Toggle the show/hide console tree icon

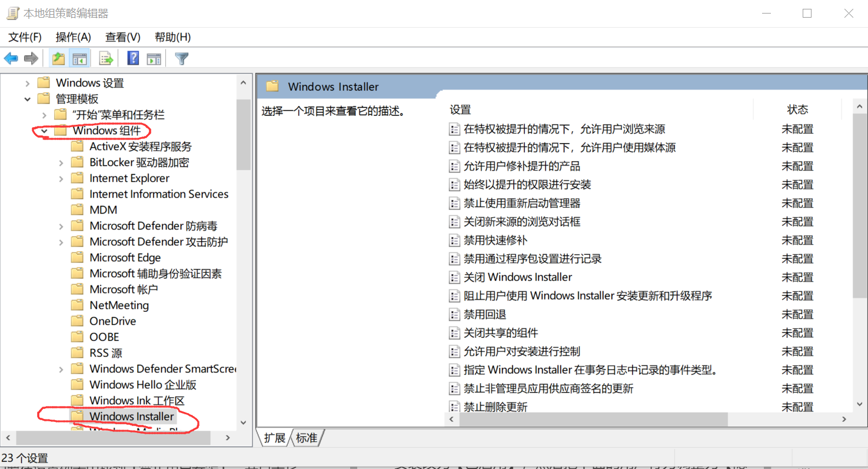pos(79,58)
